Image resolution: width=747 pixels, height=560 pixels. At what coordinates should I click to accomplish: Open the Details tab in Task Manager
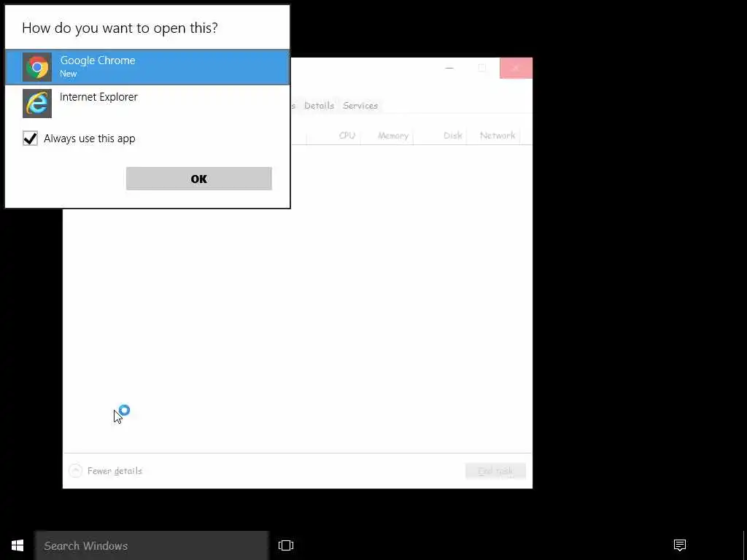(x=319, y=106)
